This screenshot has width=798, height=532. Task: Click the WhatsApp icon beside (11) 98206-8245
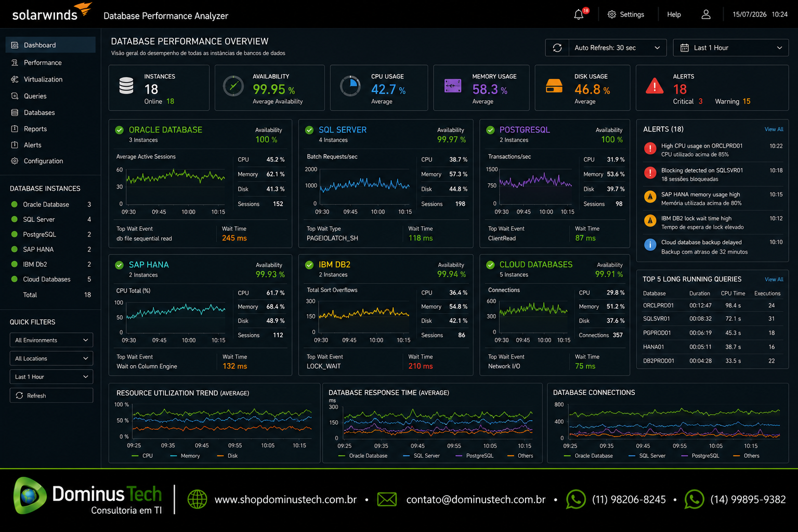[x=576, y=499]
